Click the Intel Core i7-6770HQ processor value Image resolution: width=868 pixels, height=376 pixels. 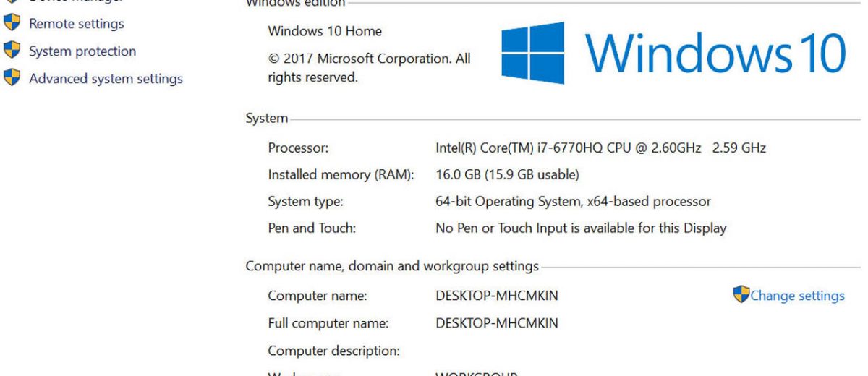[600, 148]
